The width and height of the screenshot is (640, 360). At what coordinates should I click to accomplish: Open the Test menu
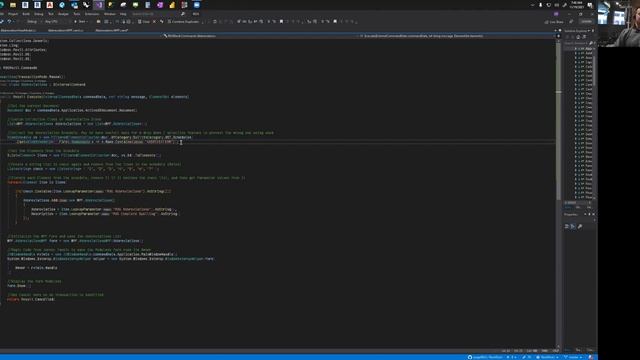(x=51, y=14)
